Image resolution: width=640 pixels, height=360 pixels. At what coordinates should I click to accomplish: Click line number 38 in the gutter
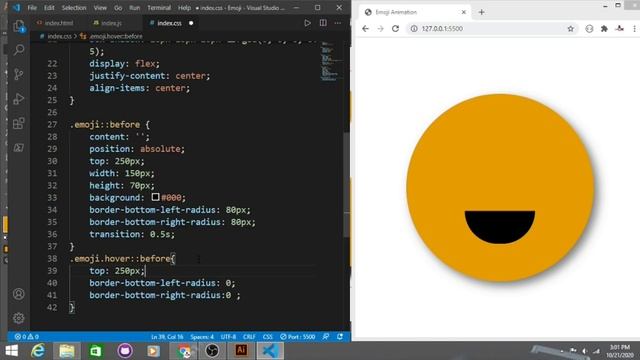(52, 259)
